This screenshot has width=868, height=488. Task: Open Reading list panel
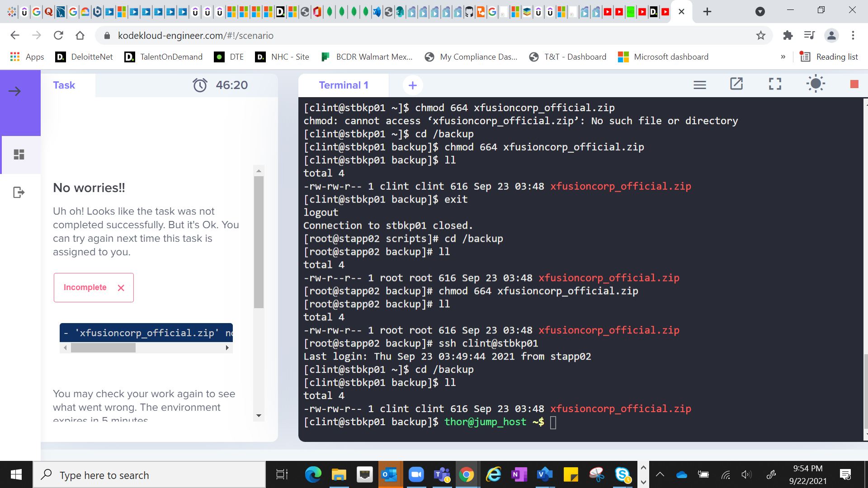(829, 57)
